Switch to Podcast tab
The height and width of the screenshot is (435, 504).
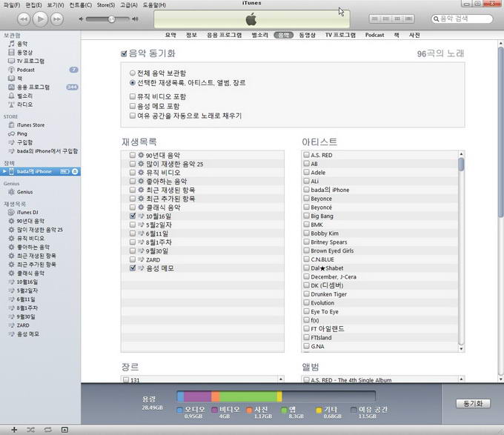(x=374, y=35)
